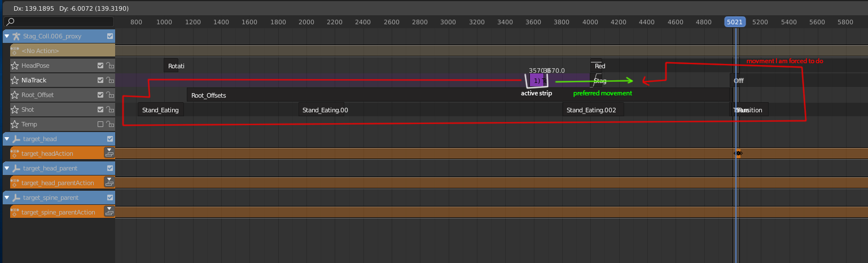Click the No Action row's action icon
The width and height of the screenshot is (868, 263).
[15, 51]
